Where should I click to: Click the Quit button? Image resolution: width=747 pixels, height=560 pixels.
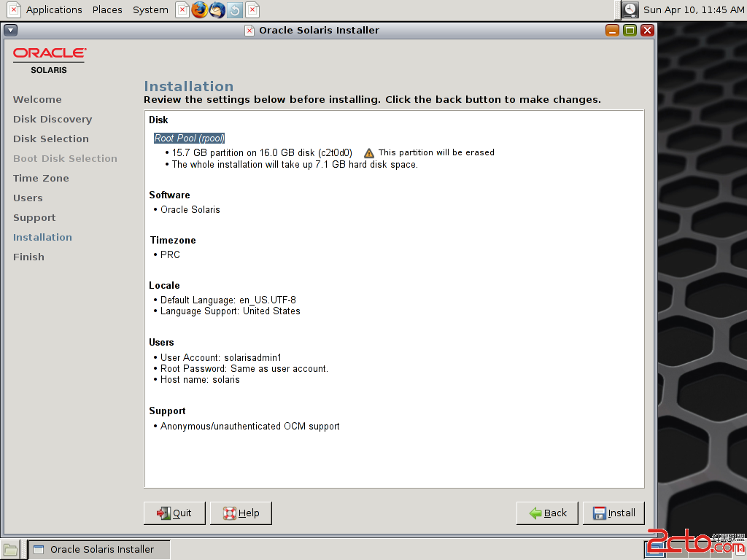(174, 513)
